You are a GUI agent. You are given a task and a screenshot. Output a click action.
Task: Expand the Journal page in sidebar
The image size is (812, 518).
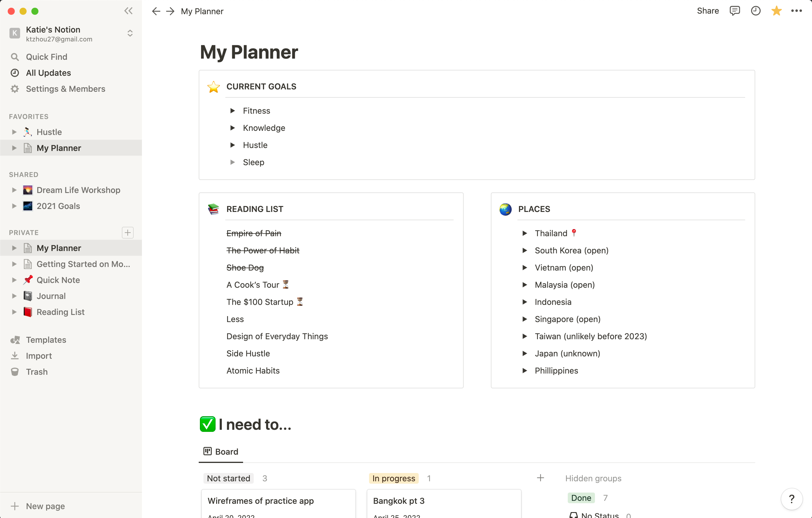coord(14,296)
